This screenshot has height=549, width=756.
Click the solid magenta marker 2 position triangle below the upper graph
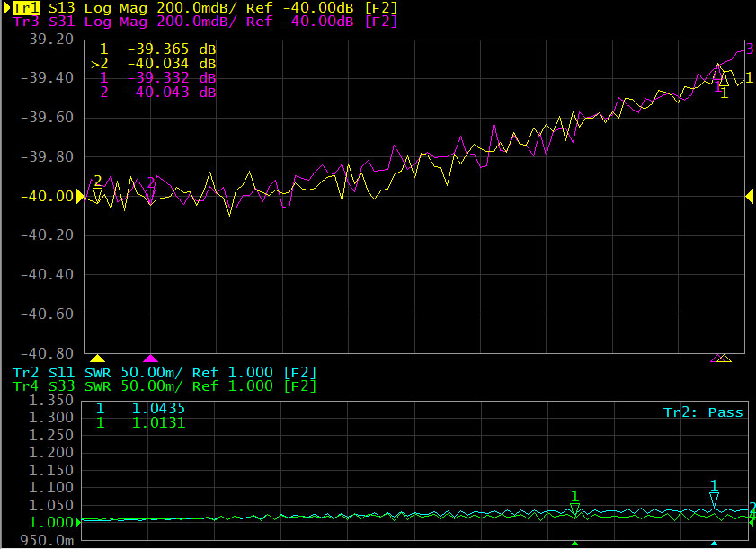click(150, 359)
